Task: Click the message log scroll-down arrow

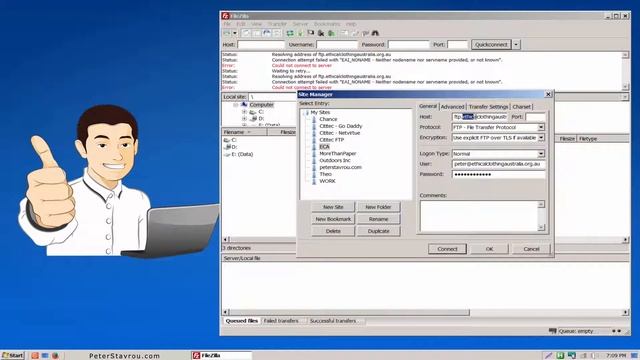Action: tap(625, 86)
